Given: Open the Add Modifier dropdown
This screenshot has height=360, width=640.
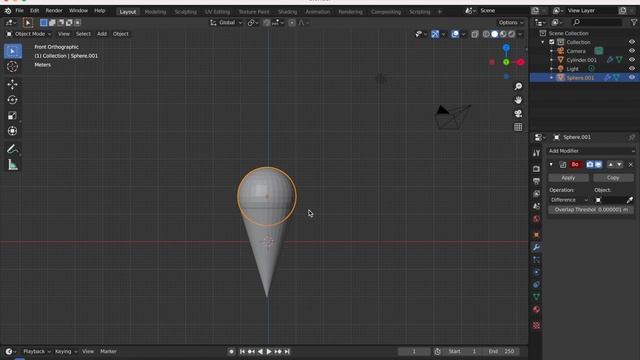Looking at the screenshot, I should pyautogui.click(x=591, y=151).
